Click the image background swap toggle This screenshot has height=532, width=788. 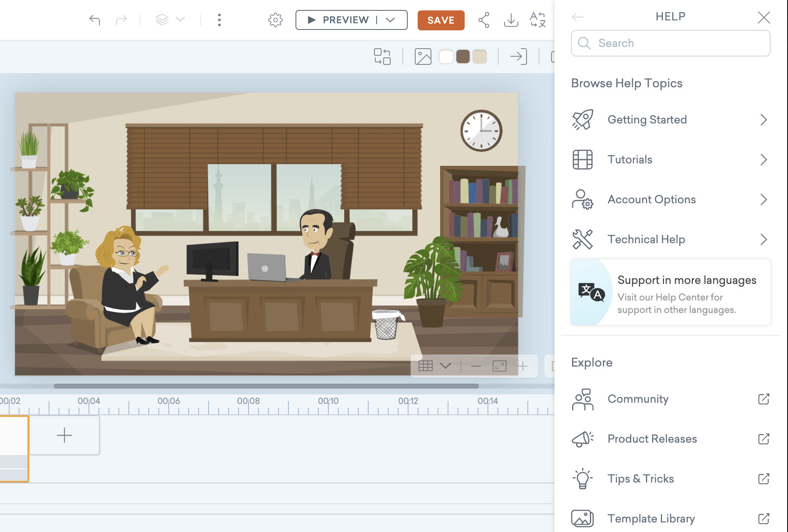point(423,57)
